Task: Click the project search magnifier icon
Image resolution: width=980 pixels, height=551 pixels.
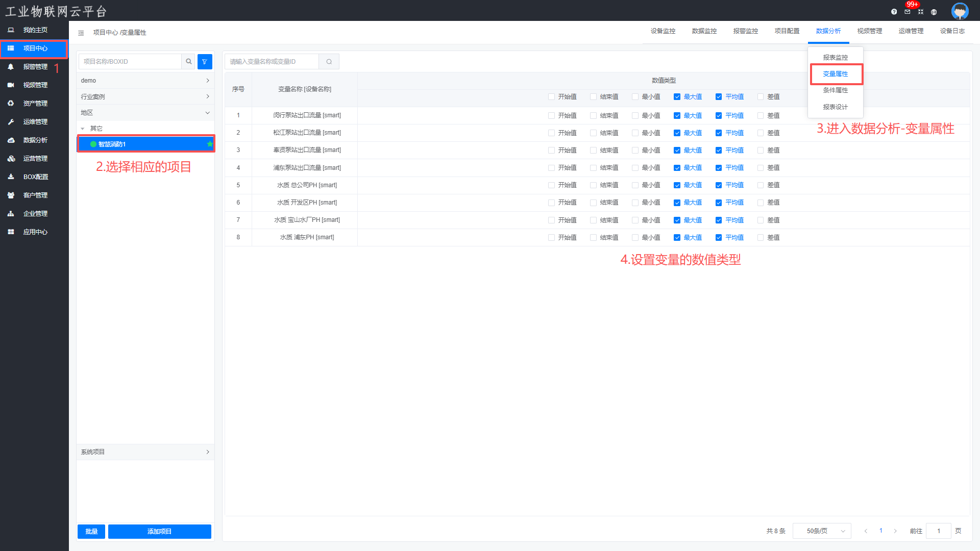Action: 189,62
